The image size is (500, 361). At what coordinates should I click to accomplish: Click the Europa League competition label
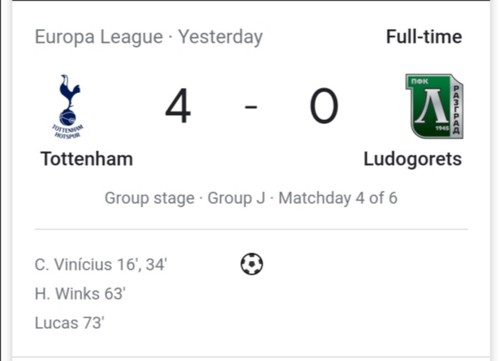99,37
